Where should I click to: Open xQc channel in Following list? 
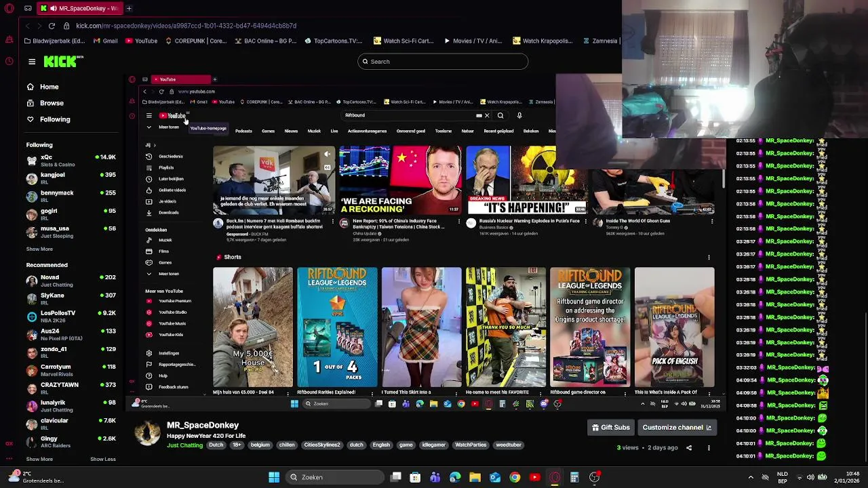click(x=71, y=161)
